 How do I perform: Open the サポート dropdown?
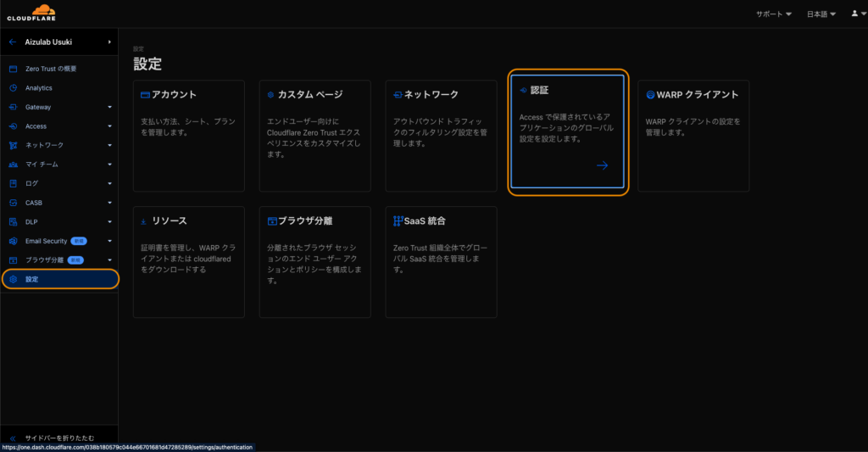[774, 14]
